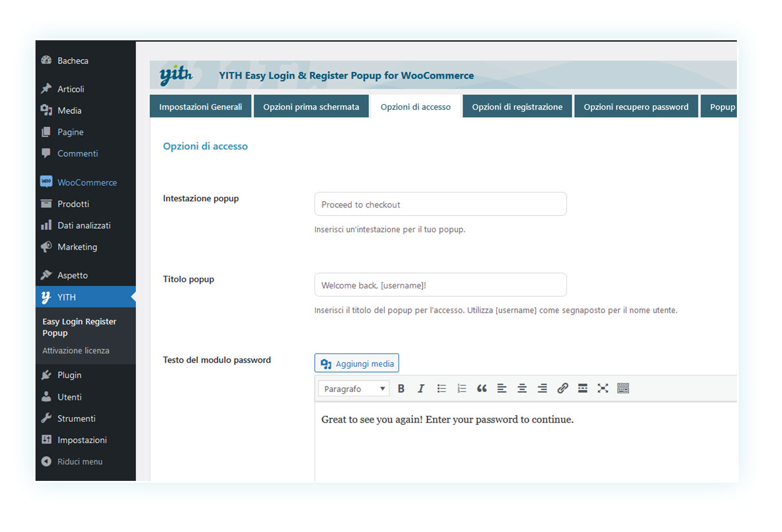
Task: Go to Prodotti menu
Action: [85, 204]
